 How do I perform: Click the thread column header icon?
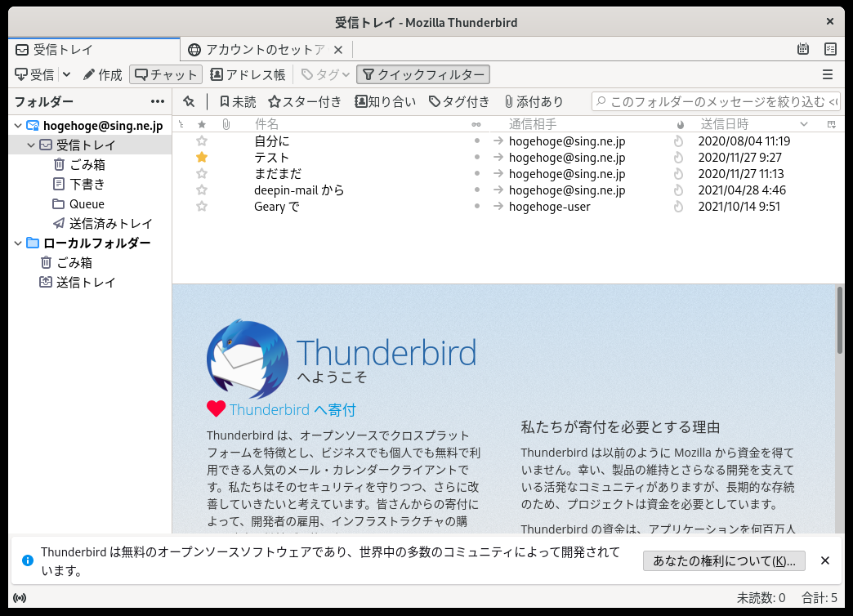click(181, 125)
